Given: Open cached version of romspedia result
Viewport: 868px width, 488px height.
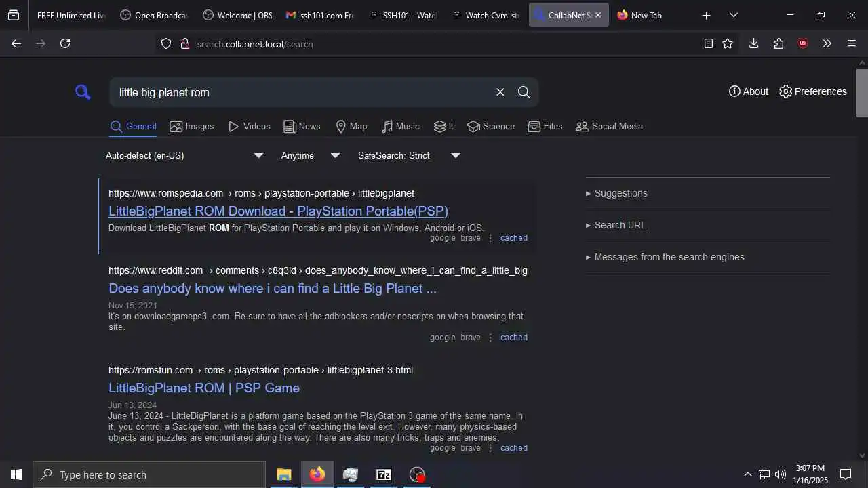Looking at the screenshot, I should point(514,238).
